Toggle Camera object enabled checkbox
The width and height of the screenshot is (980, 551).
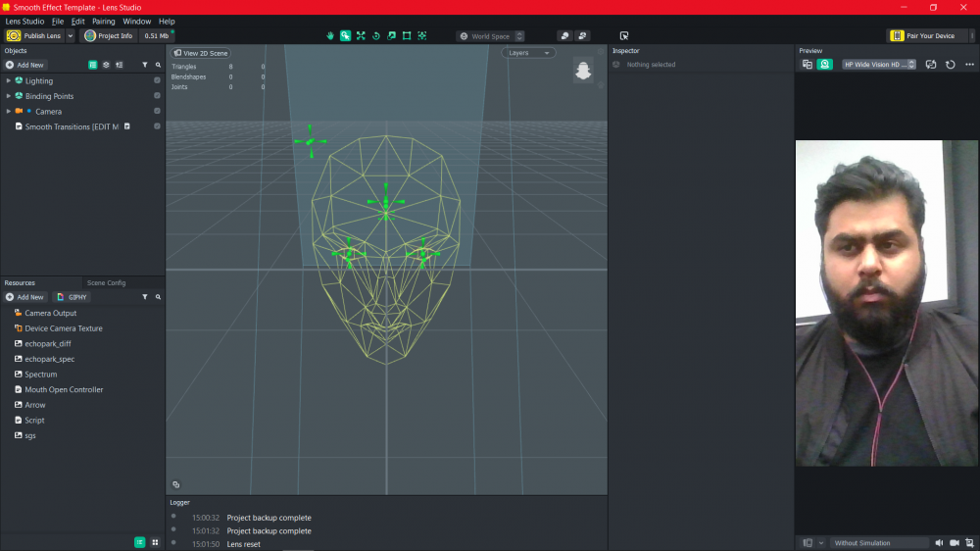pyautogui.click(x=157, y=112)
